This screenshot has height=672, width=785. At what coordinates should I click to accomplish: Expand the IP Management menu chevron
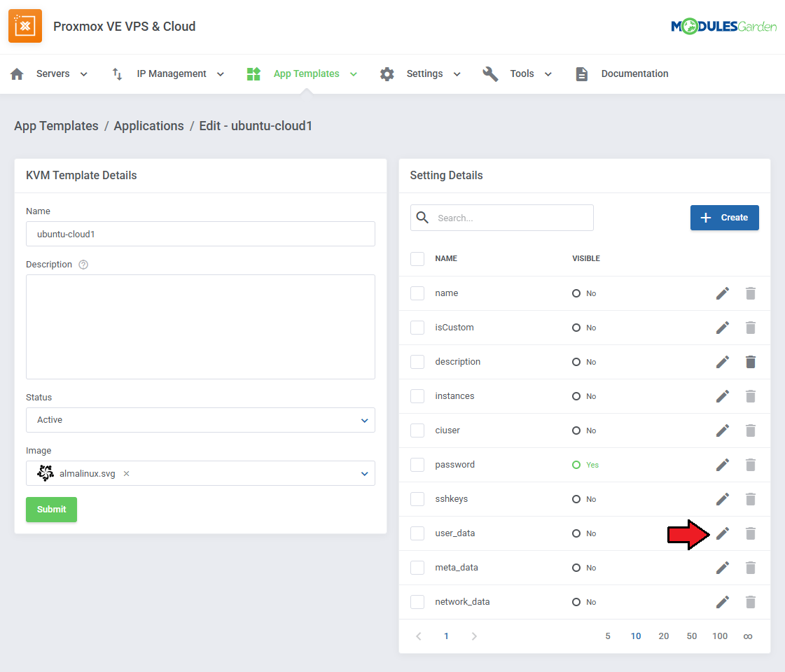coord(221,74)
